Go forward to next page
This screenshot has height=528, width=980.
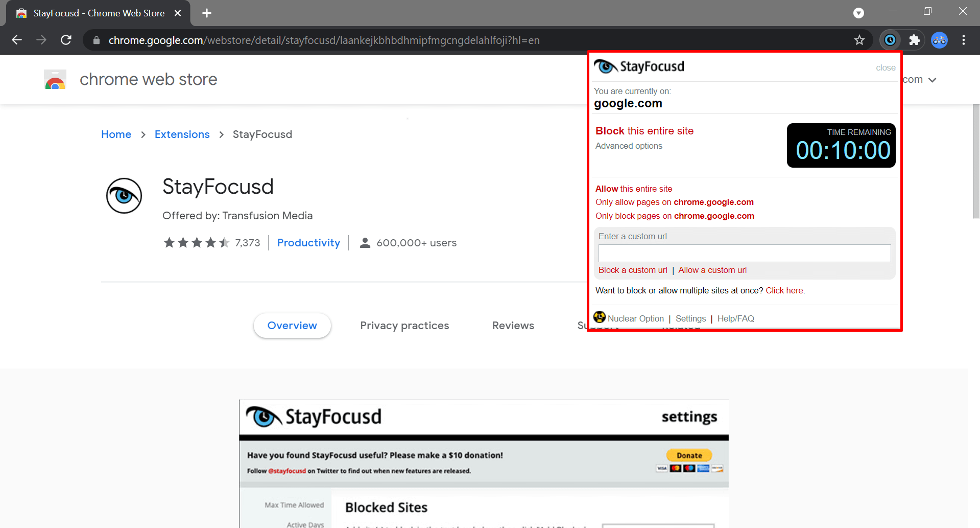click(x=41, y=40)
